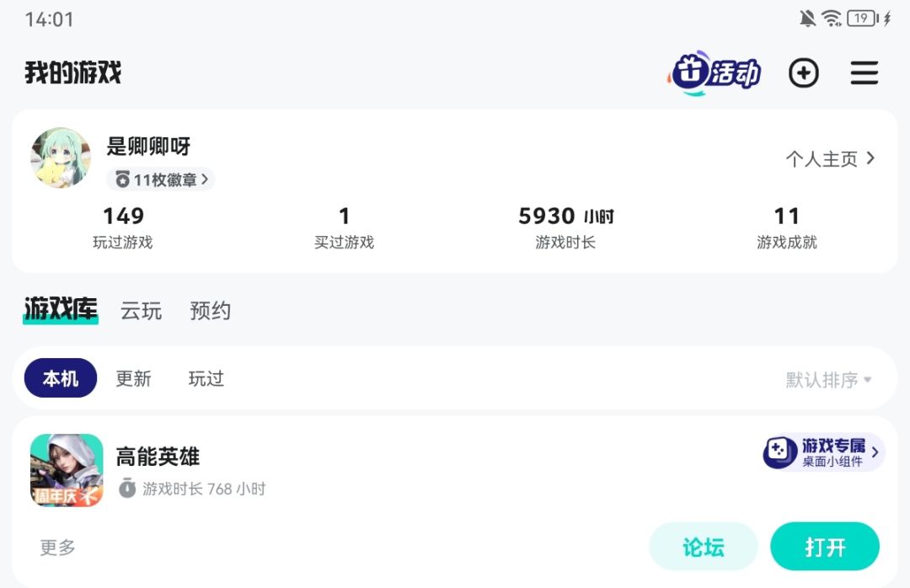Expand 11枚徽章 badges chevron
910x588 pixels.
[x=204, y=179]
